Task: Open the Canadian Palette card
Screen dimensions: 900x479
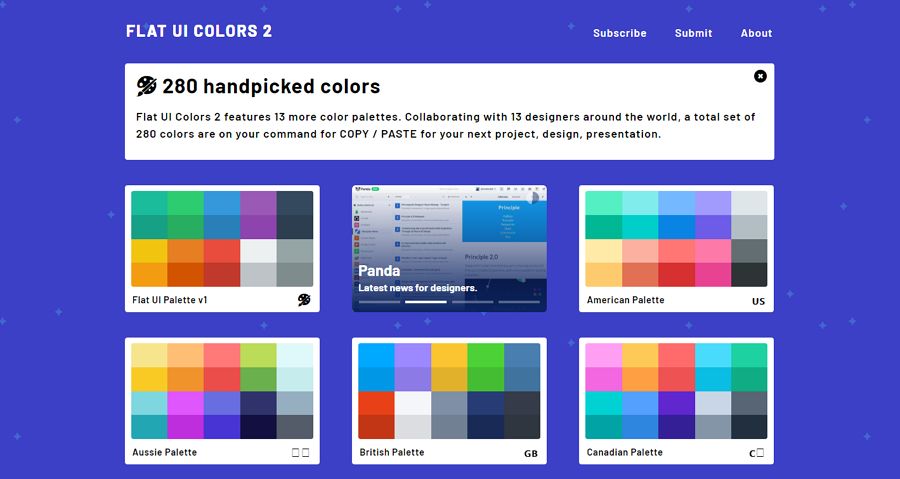Action: coord(676,401)
